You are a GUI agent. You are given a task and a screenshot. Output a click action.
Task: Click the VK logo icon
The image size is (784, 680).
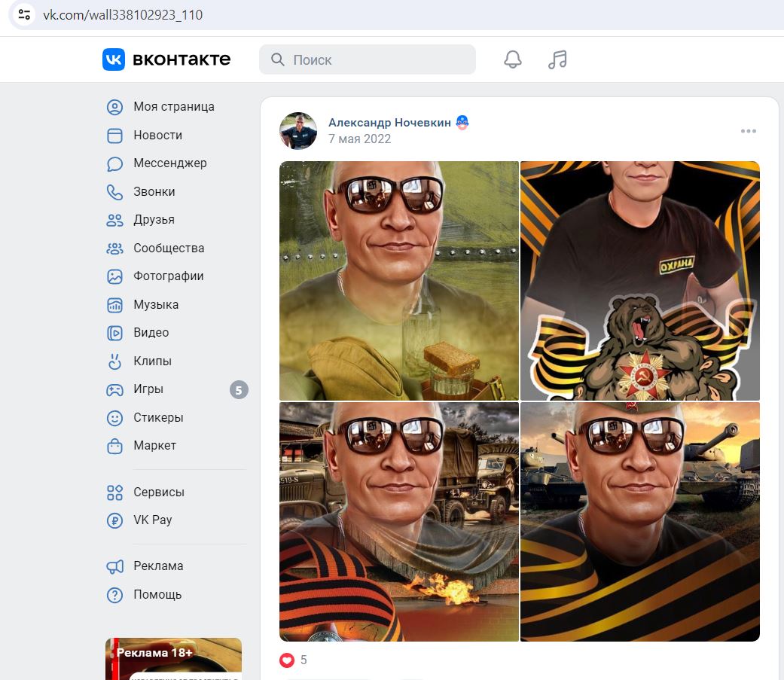pos(114,59)
